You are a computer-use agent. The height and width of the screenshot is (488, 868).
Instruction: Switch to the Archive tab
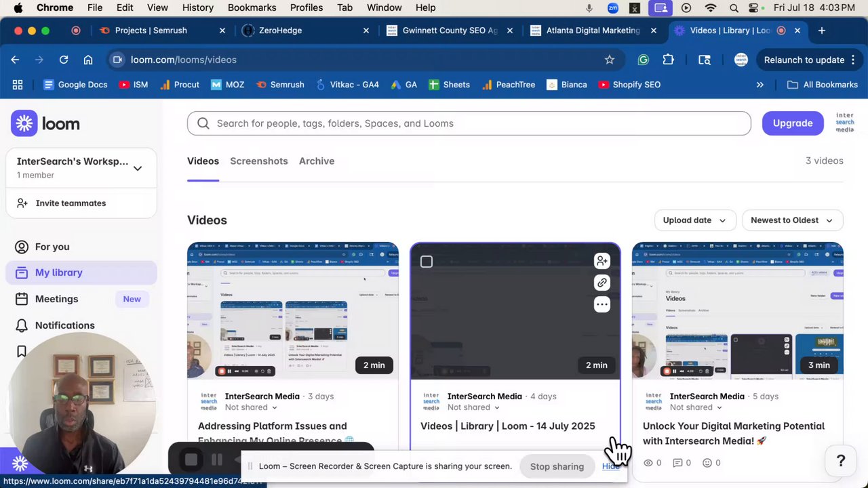pos(317,161)
